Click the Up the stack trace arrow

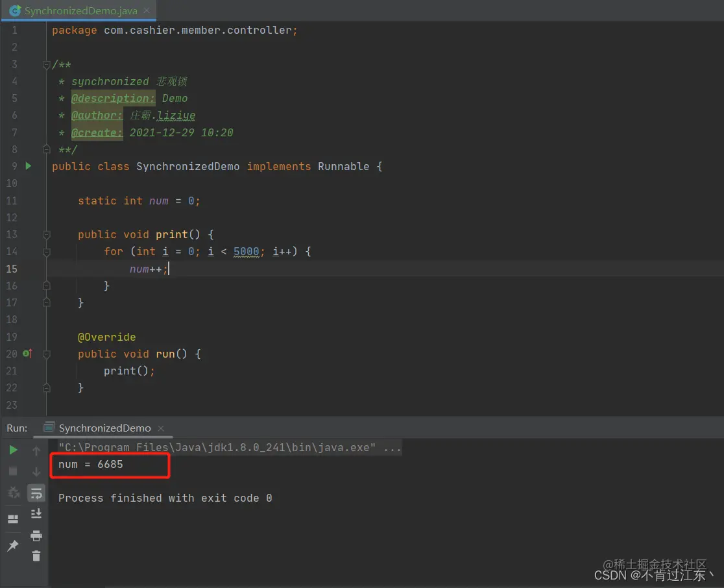[36, 450]
